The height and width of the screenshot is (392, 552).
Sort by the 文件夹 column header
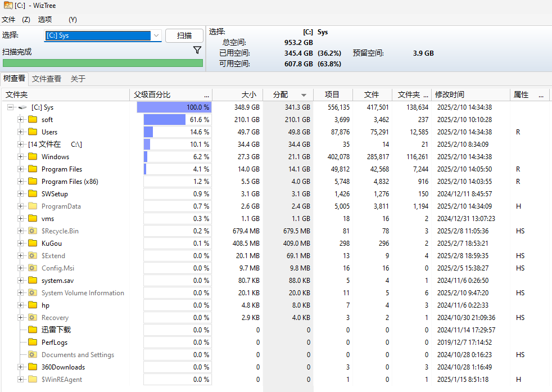coord(66,94)
